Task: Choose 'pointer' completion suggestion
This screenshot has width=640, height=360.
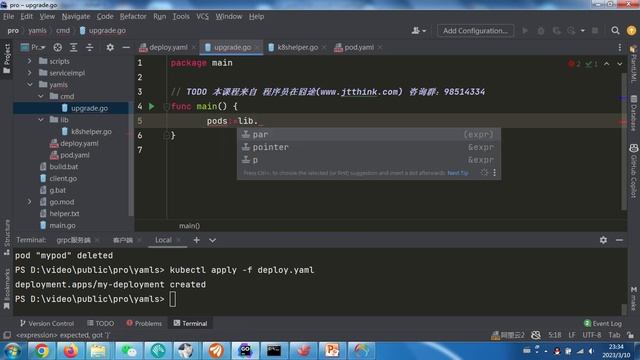Action: tap(369, 147)
